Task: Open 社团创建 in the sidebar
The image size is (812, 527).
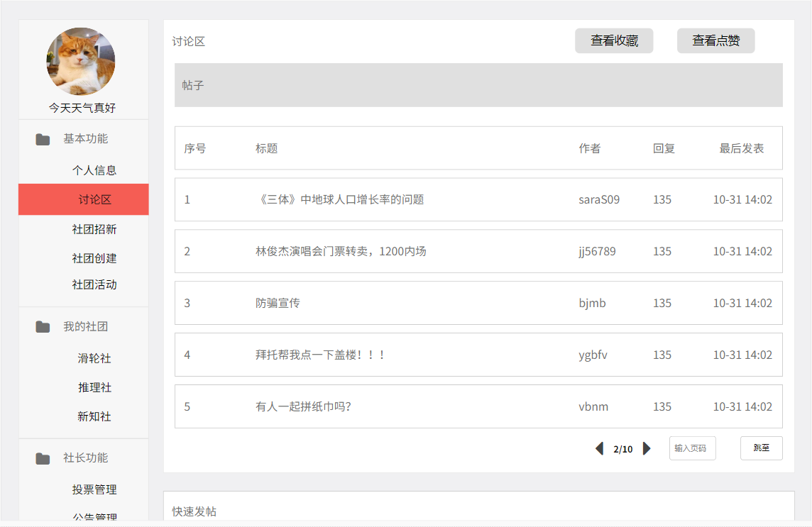Action: pyautogui.click(x=94, y=258)
